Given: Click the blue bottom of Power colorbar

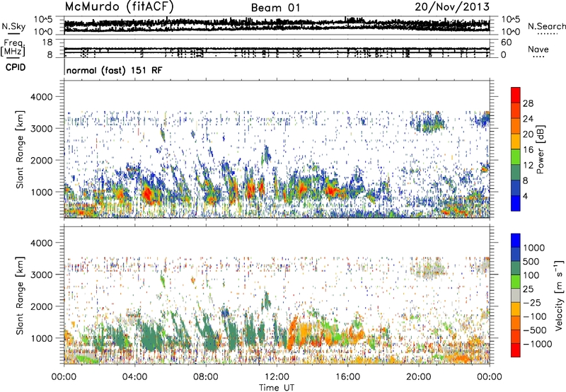Looking at the screenshot, I should pyautogui.click(x=516, y=203).
